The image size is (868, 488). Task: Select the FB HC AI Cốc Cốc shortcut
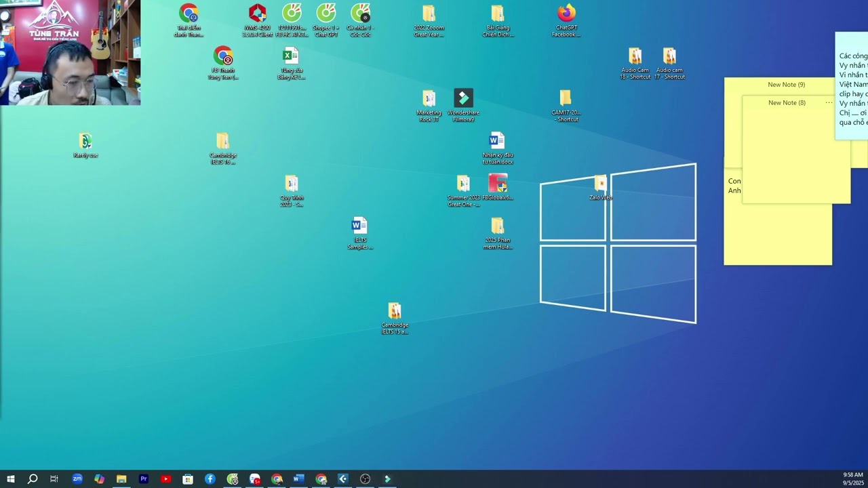[x=292, y=20]
